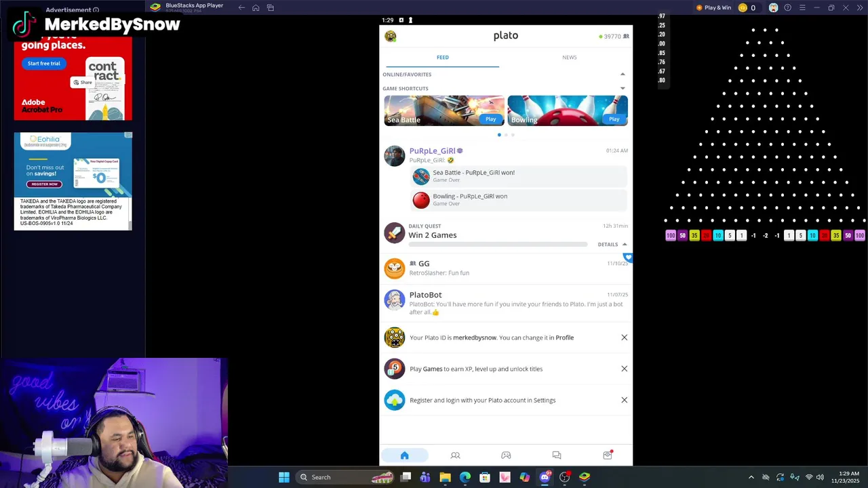Open BlueStacks help question icon
The width and height of the screenshot is (868, 488).
787,7
